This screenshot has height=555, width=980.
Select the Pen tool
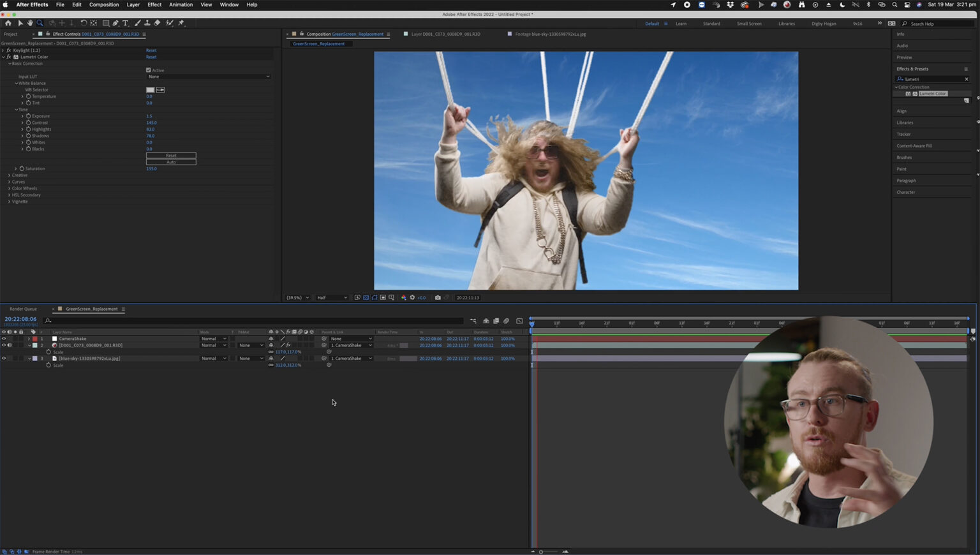(x=115, y=23)
